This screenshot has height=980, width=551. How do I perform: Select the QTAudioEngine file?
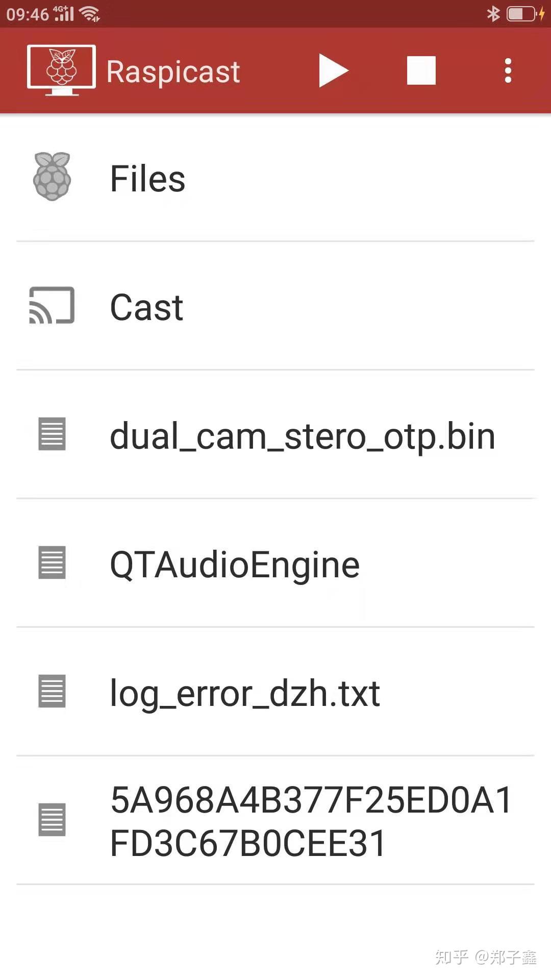(235, 564)
